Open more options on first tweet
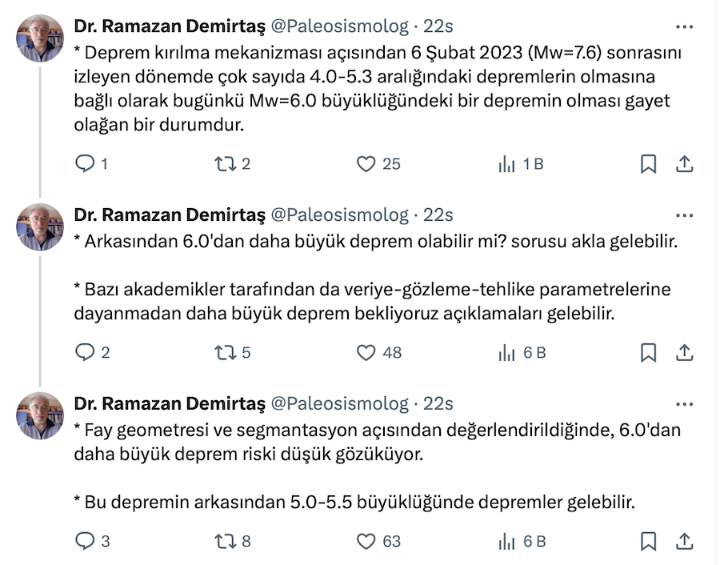Image resolution: width=728 pixels, height=565 pixels. (684, 26)
